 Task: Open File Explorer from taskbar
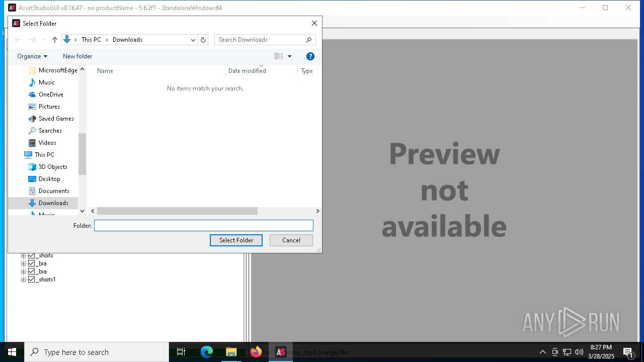(231, 352)
